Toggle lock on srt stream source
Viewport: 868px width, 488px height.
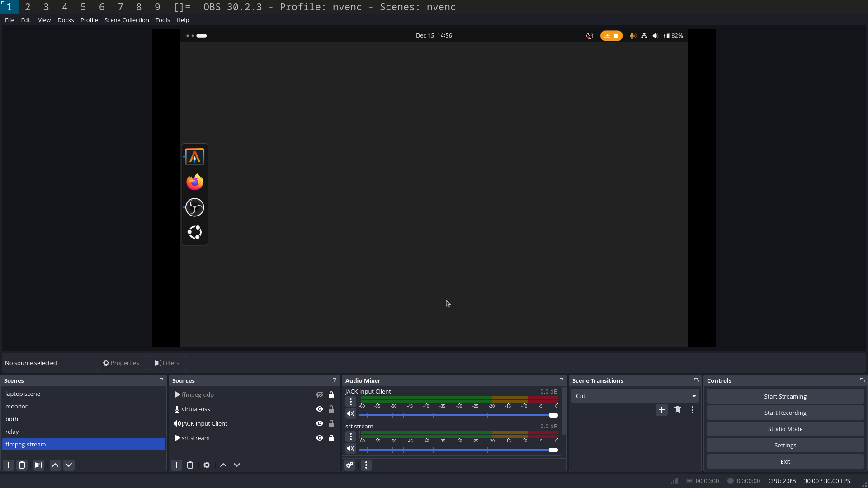click(x=331, y=438)
